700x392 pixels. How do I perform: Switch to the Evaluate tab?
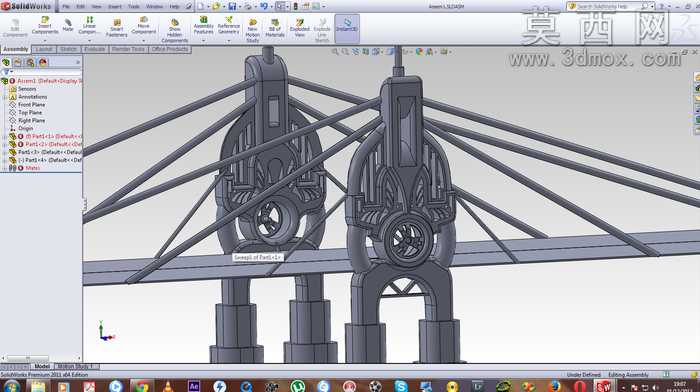click(95, 49)
